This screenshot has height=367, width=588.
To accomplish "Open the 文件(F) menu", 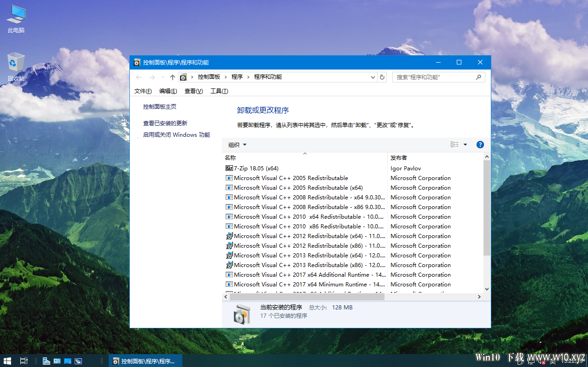I will pos(143,91).
